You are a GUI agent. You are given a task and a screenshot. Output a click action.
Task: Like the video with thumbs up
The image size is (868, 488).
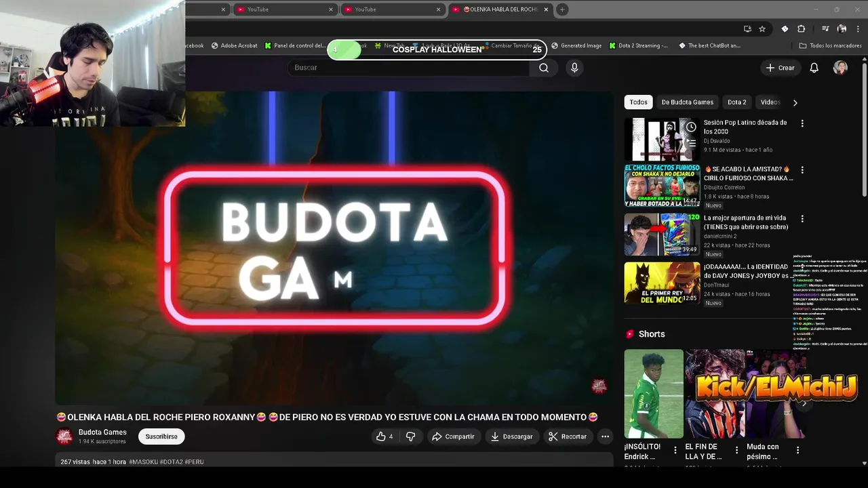click(384, 436)
